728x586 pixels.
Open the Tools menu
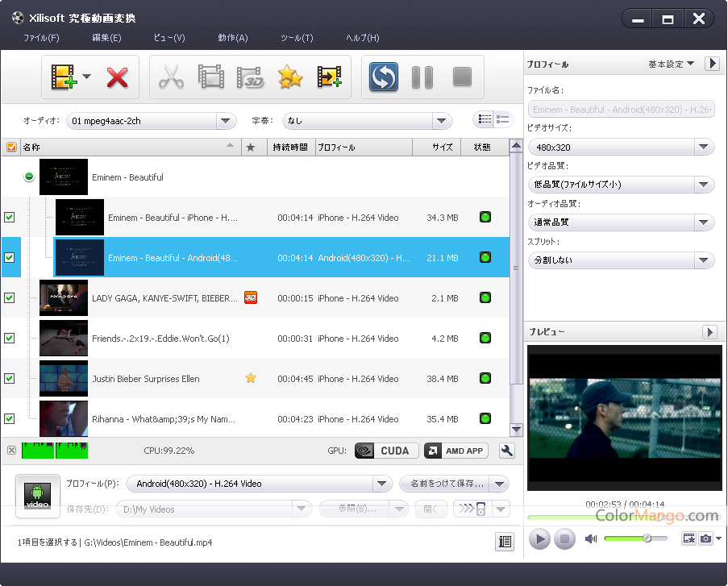pyautogui.click(x=297, y=38)
